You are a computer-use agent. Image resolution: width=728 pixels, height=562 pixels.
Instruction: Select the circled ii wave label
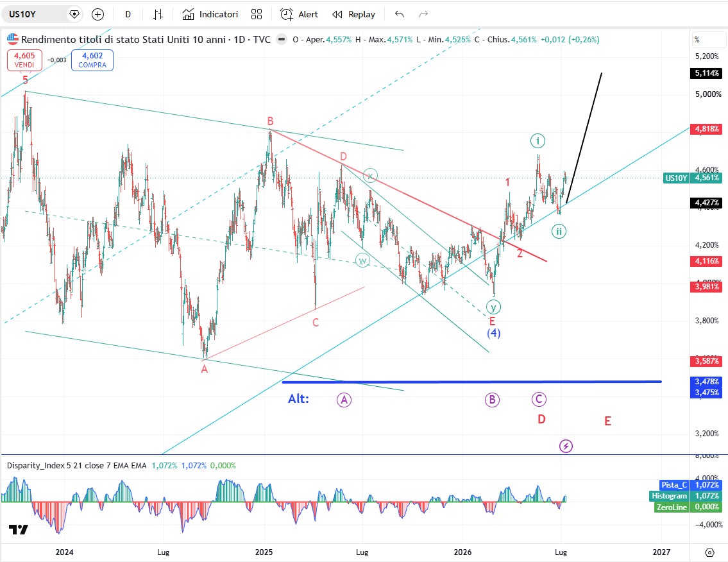(x=559, y=232)
